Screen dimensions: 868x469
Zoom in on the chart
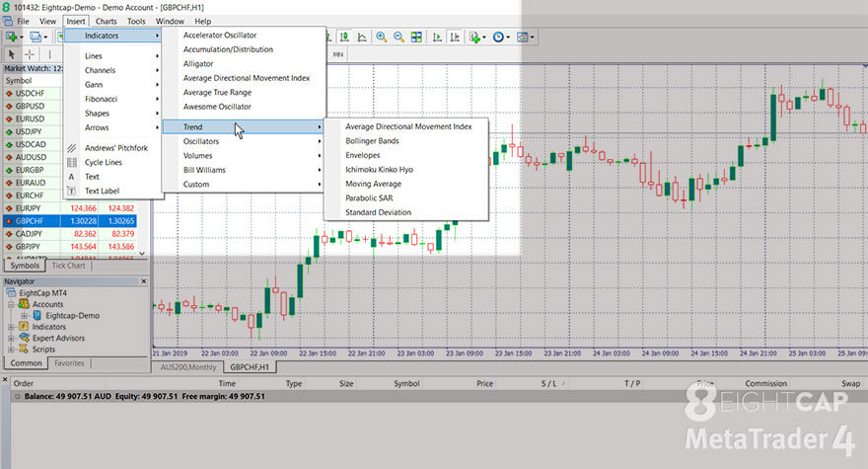381,38
